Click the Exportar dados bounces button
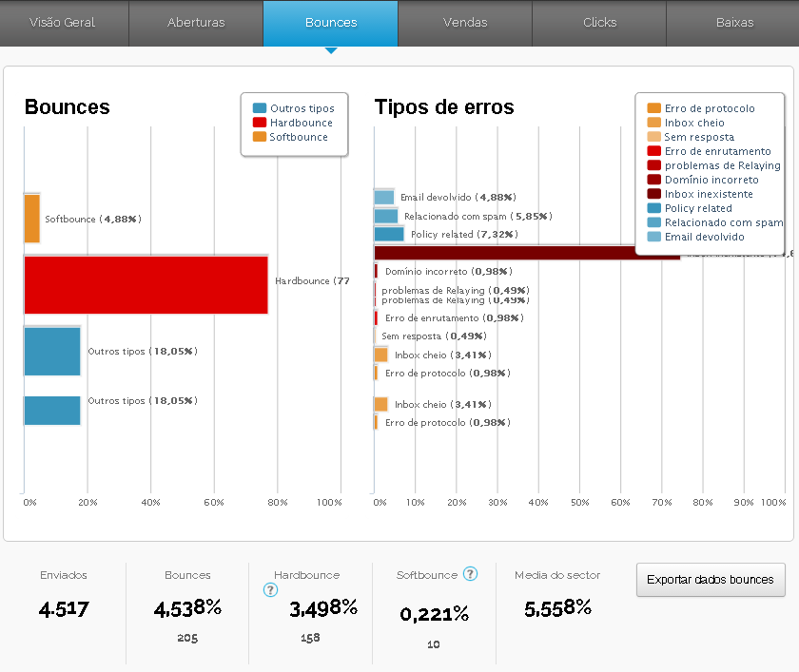799x672 pixels. coord(711,579)
